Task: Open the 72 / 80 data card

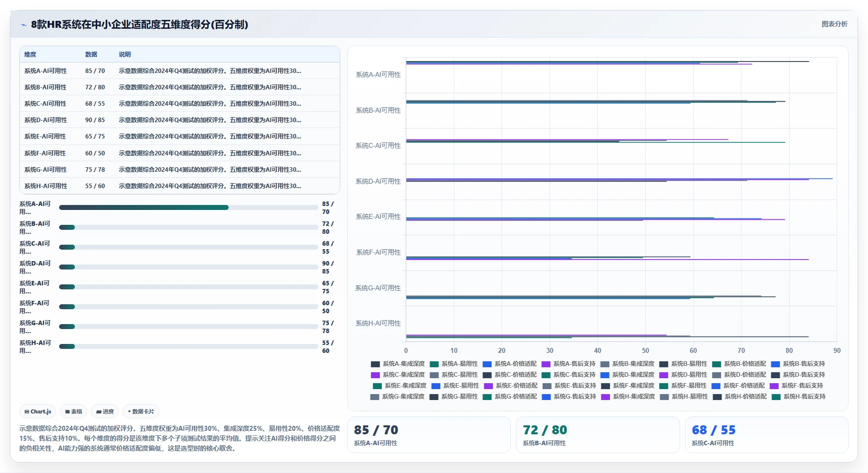Action: tap(598, 435)
